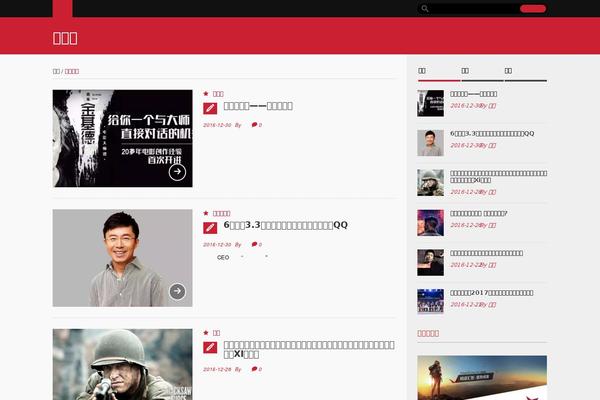Click the star category icon above the first article
Screen dimensions: 600x400
[206, 93]
